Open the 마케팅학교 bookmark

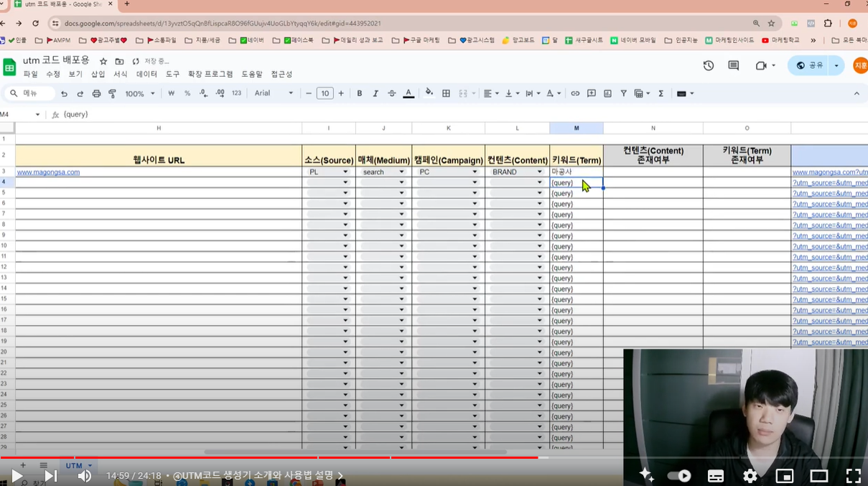(780, 40)
